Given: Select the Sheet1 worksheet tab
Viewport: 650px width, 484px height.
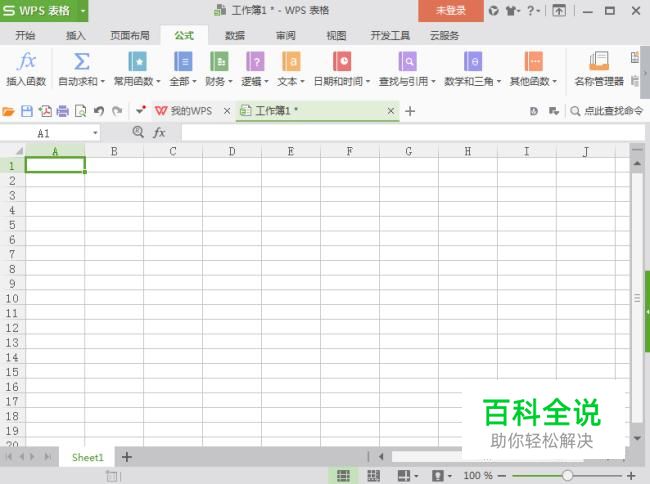Looking at the screenshot, I should pyautogui.click(x=87, y=457).
